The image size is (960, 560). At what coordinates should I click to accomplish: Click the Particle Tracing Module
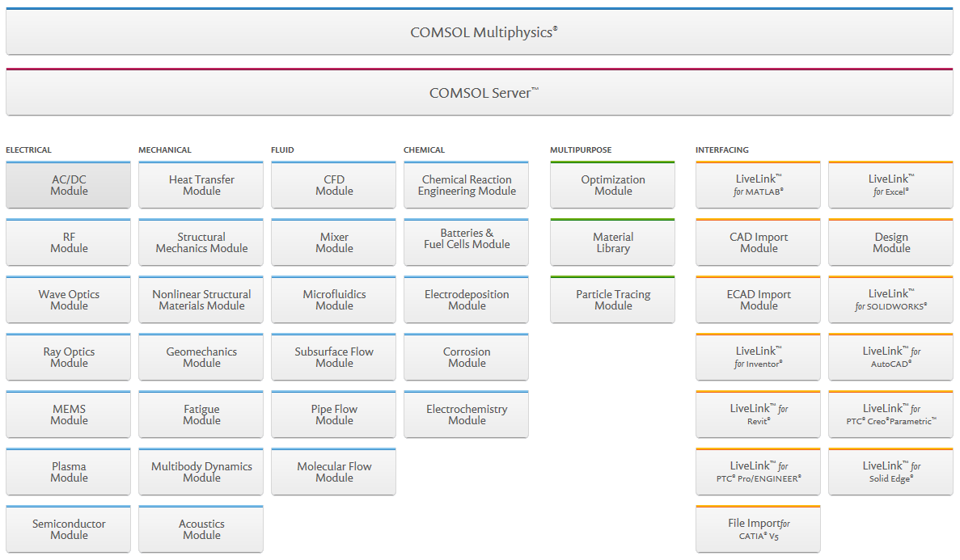[613, 301]
